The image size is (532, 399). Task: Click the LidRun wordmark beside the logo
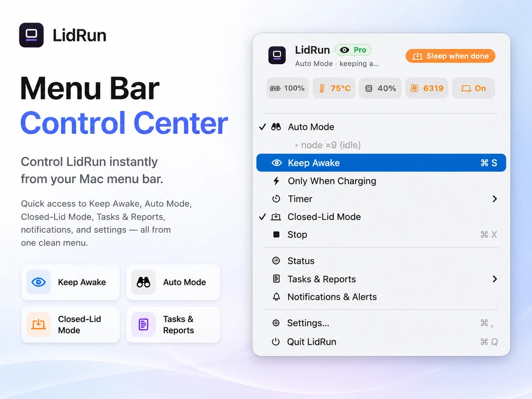coord(79,35)
